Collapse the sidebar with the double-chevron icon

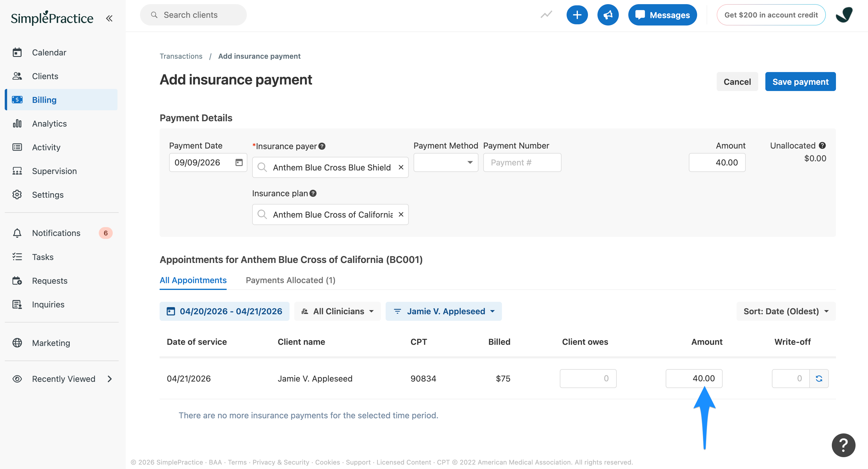109,18
